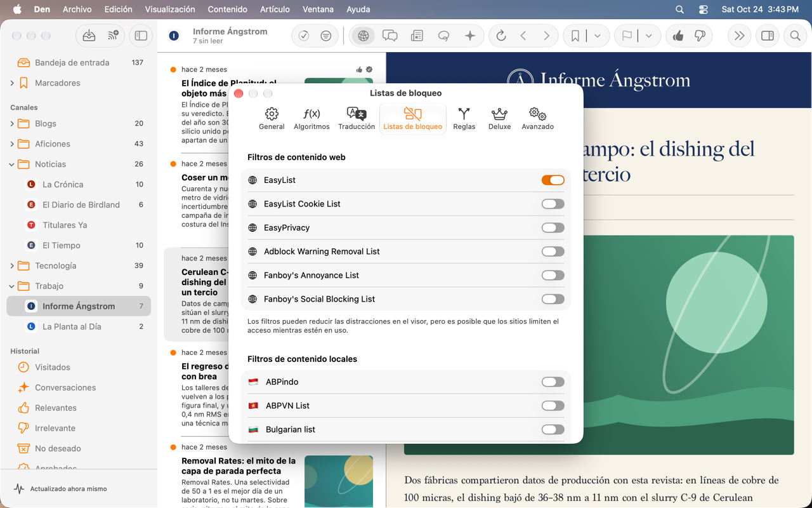Switch to reader view document icon
The width and height of the screenshot is (812, 508).
pos(417,36)
